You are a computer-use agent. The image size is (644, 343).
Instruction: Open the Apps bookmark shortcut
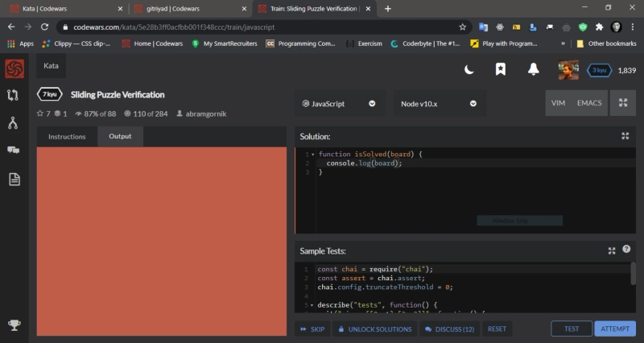pyautogui.click(x=21, y=43)
